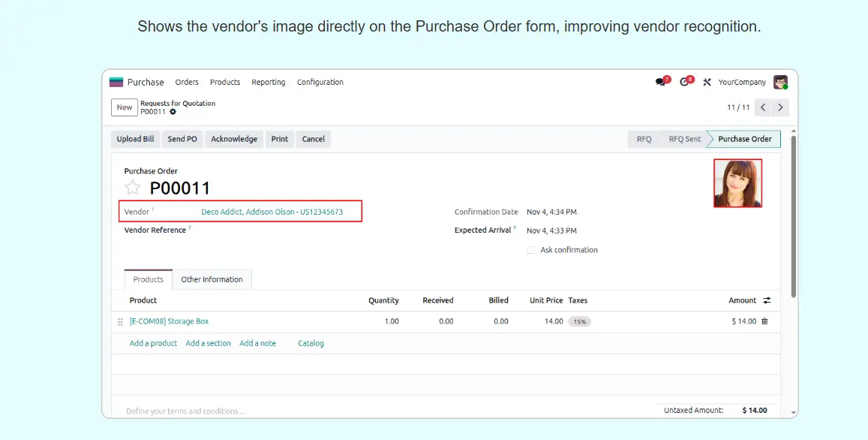Delete the Storage Box line

pyautogui.click(x=764, y=321)
